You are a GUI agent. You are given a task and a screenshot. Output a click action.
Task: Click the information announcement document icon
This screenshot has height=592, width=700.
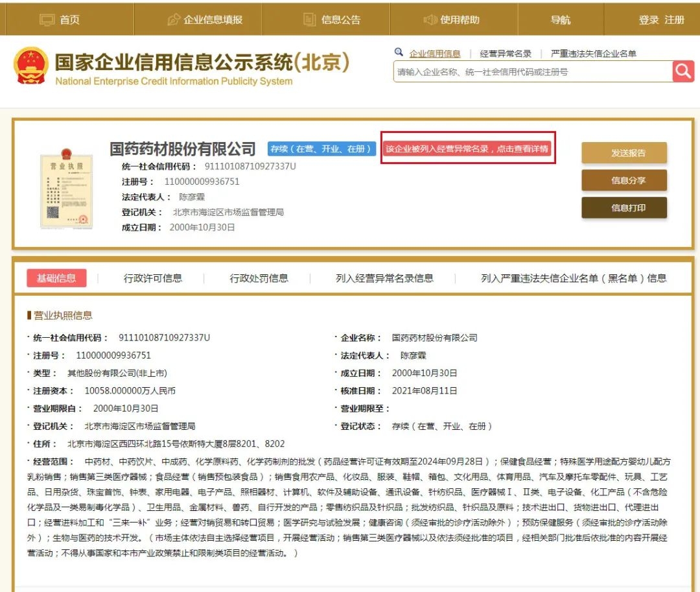[309, 19]
